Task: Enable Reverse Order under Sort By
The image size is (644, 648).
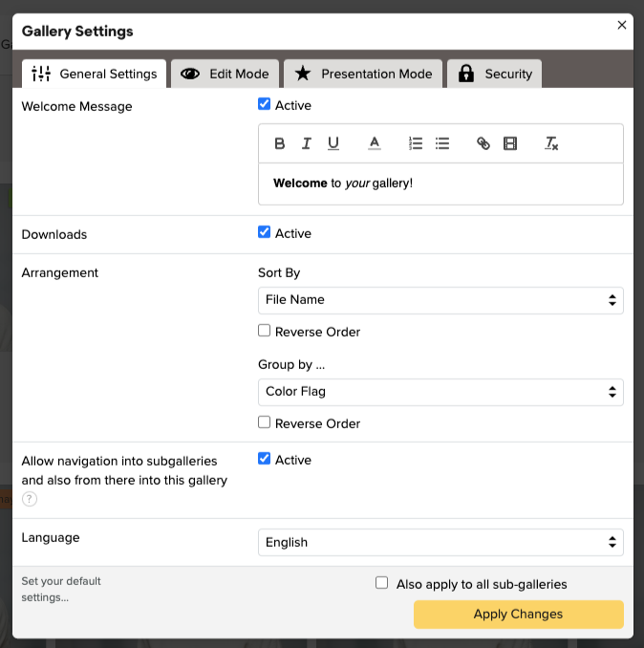Action: (265, 331)
